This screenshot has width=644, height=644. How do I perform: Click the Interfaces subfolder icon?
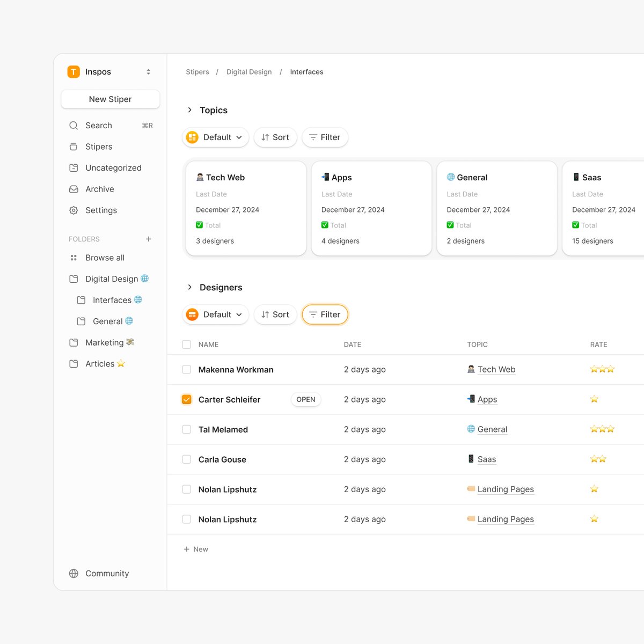pyautogui.click(x=81, y=300)
